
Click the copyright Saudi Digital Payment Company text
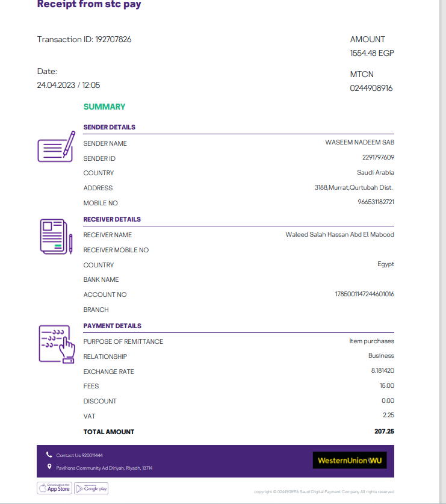324,492
